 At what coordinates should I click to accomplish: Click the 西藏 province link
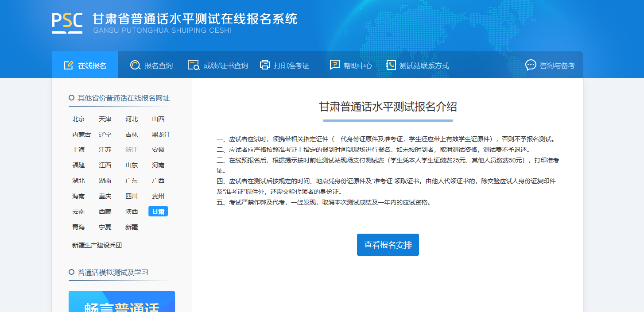click(105, 212)
